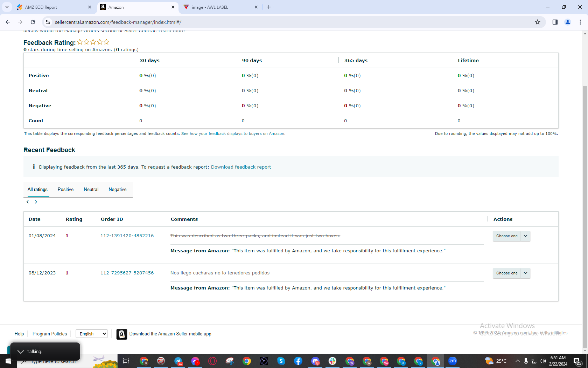The image size is (588, 368).
Task: Open the Zoom taskbar icon
Action: click(453, 361)
